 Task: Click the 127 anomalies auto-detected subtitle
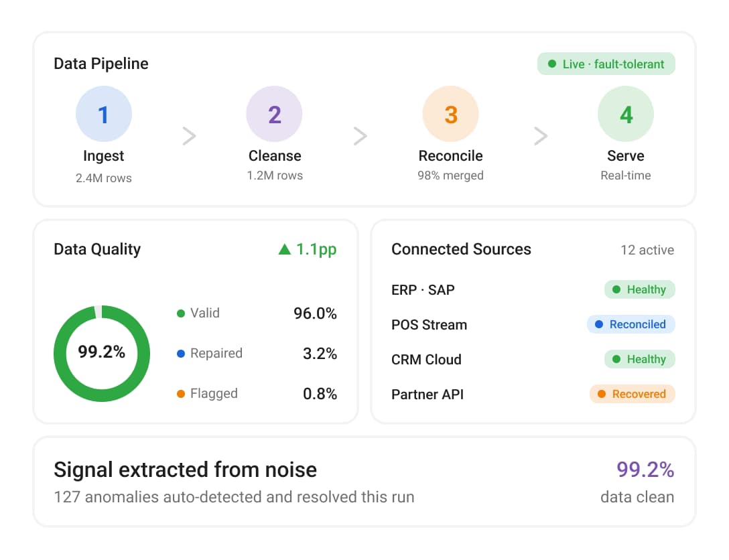(234, 497)
